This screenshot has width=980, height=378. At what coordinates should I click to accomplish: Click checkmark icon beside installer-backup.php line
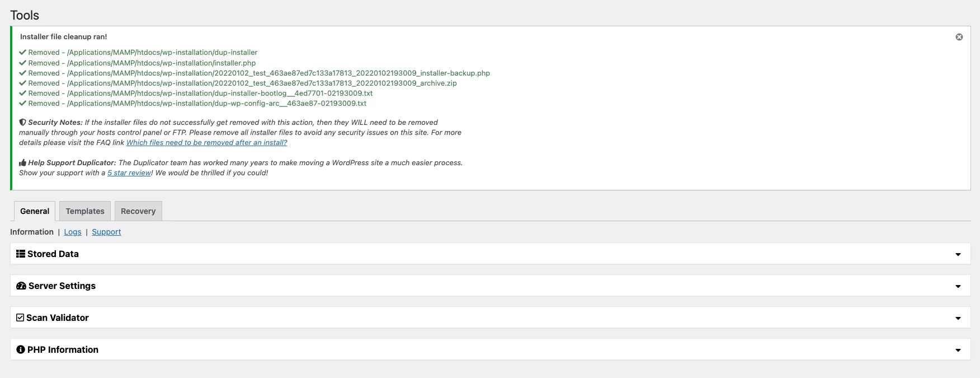coord(22,73)
